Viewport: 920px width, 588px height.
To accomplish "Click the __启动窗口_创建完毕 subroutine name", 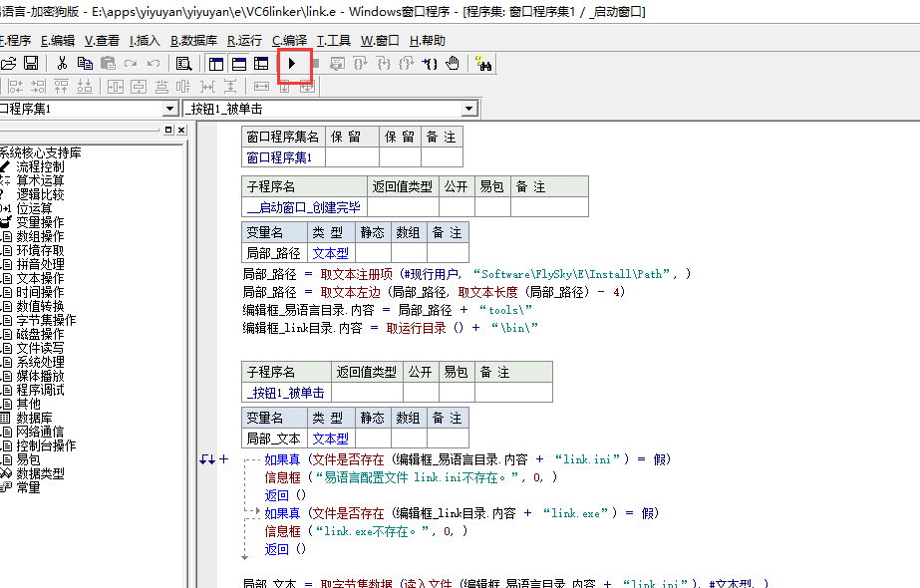I will tap(305, 207).
